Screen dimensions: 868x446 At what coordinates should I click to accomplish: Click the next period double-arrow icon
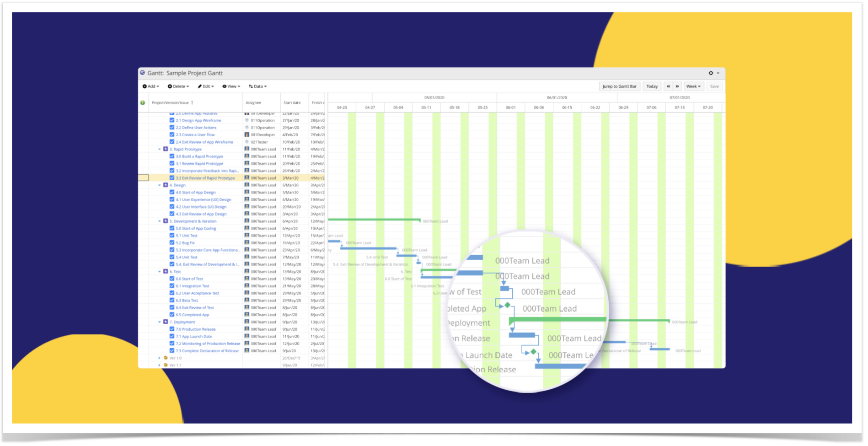coord(677,86)
